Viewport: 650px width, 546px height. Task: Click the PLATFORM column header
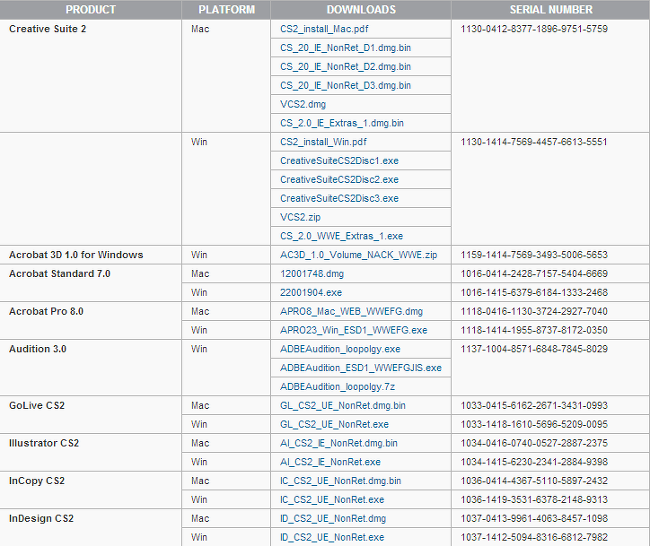click(226, 10)
